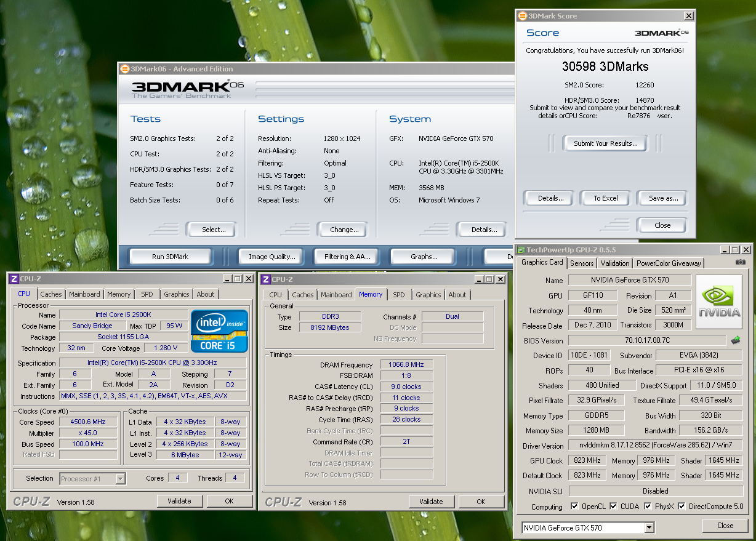Screen dimensions: 756x541
Task: Click the 30598 3DMarks score text
Action: [605, 66]
